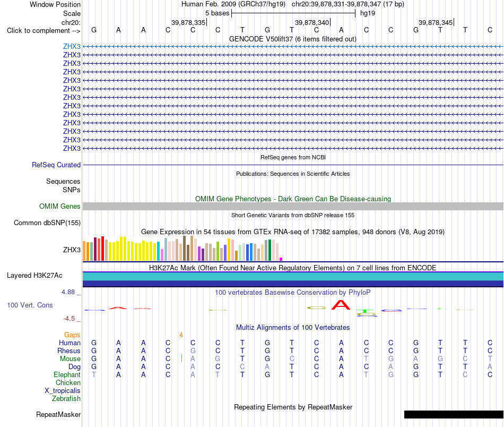Click the X_tropicalis species label

(x=63, y=391)
